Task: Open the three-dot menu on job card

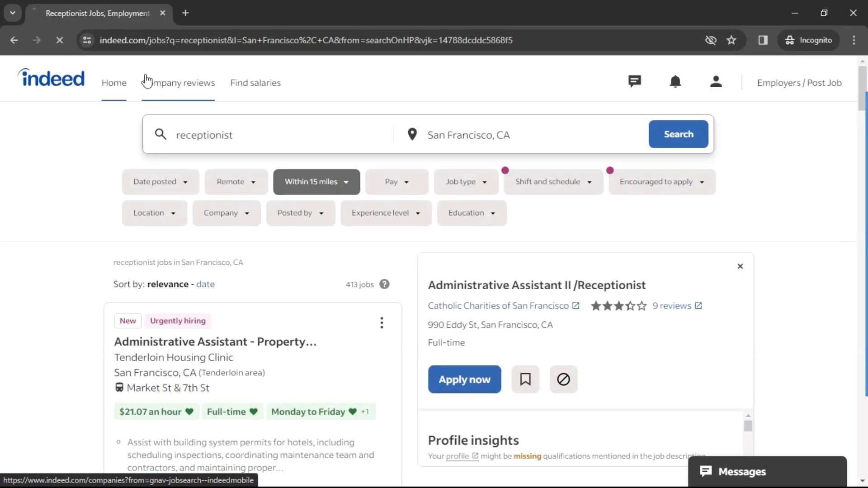Action: point(382,323)
